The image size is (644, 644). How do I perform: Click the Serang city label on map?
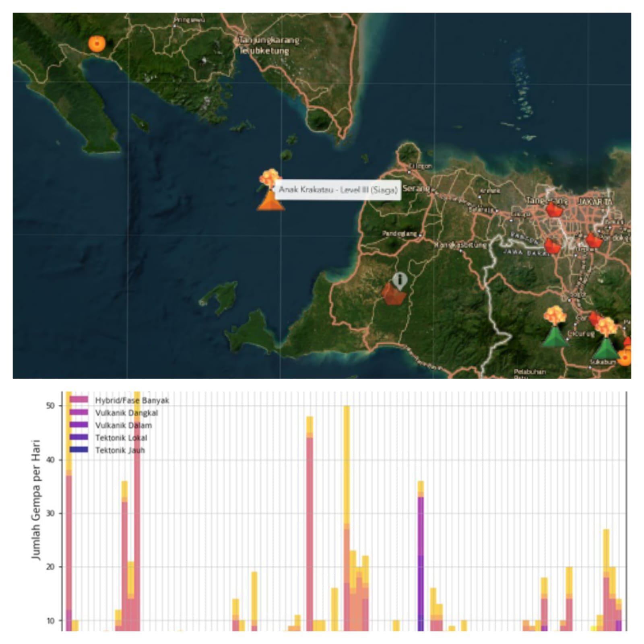tap(416, 188)
